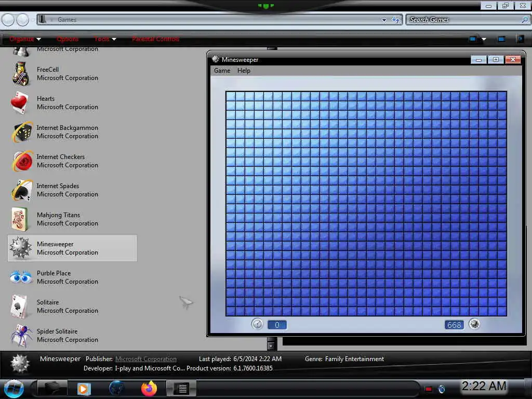Viewport: 532px width, 399px height.
Task: Open the Help menu in Minesweeper
Action: [x=244, y=71]
